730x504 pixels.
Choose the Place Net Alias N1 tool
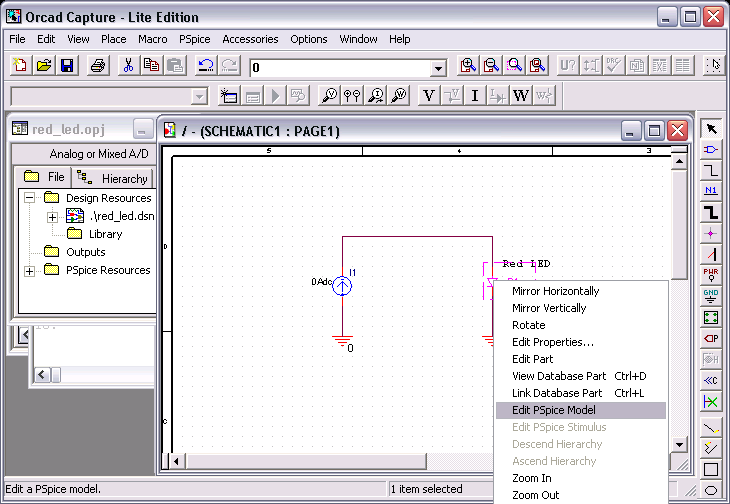tap(711, 191)
